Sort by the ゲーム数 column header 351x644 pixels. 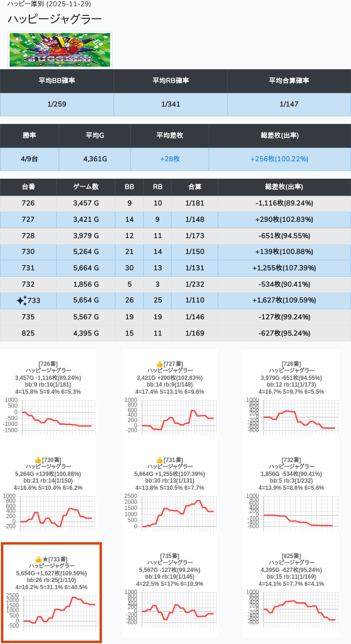click(x=86, y=187)
